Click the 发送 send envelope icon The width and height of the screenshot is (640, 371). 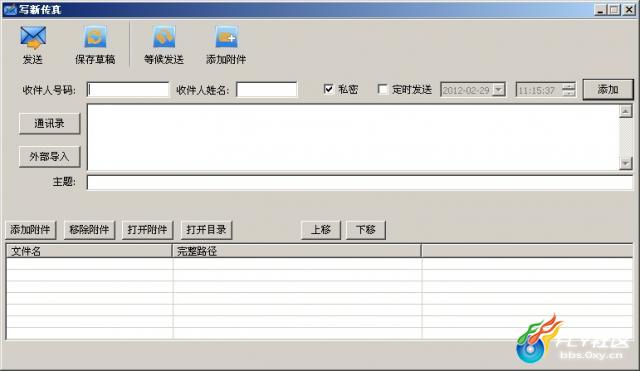click(x=33, y=37)
